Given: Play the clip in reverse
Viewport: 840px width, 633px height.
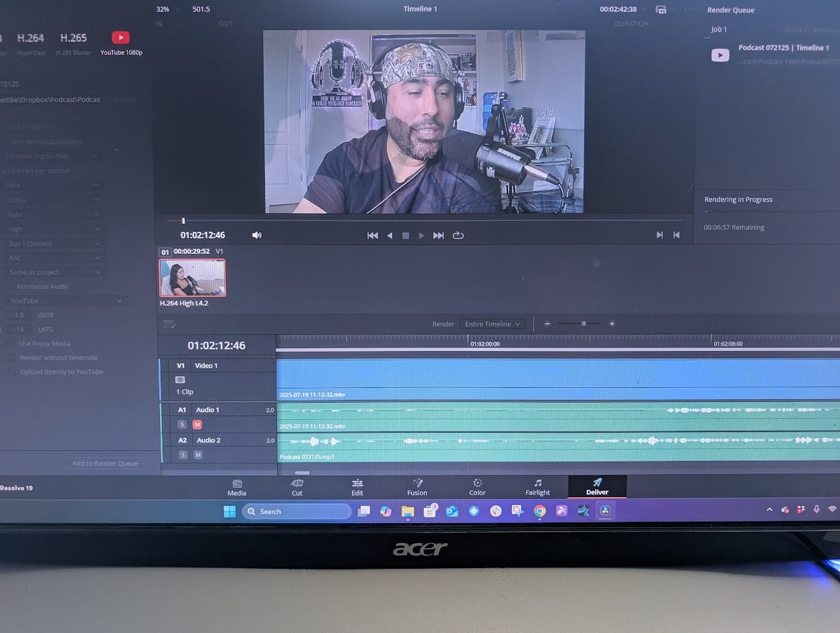Looking at the screenshot, I should 390,236.
